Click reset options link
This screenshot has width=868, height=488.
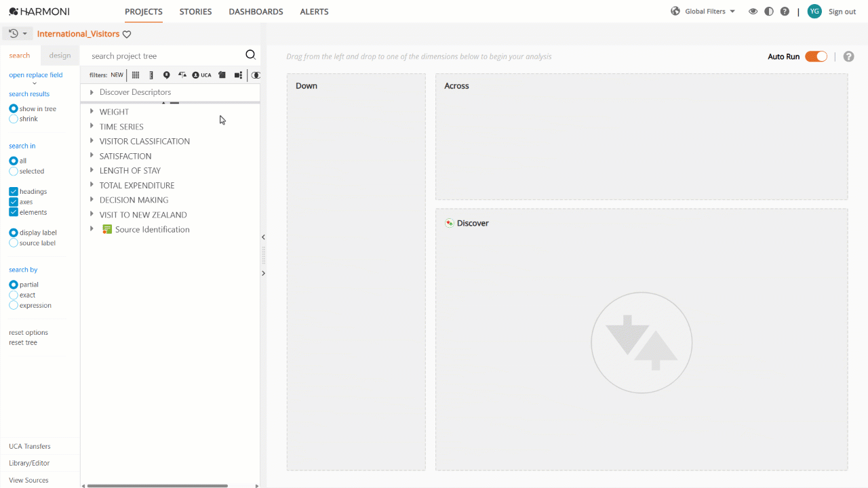pos(28,332)
